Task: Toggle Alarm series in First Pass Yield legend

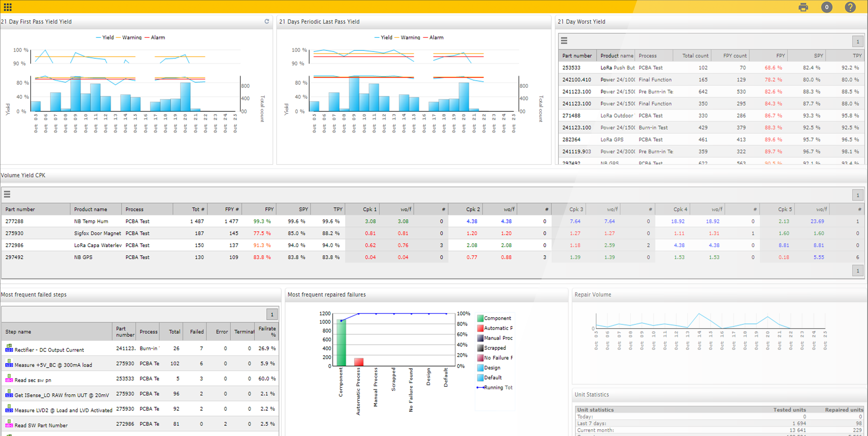Action: [x=155, y=38]
